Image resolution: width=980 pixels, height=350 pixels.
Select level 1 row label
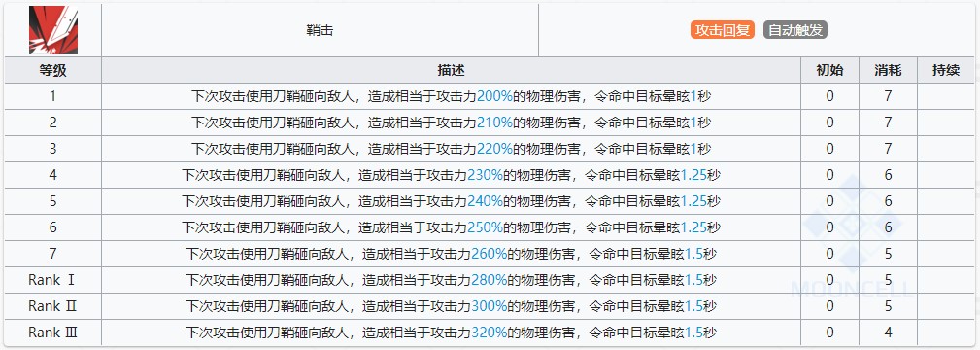click(53, 96)
